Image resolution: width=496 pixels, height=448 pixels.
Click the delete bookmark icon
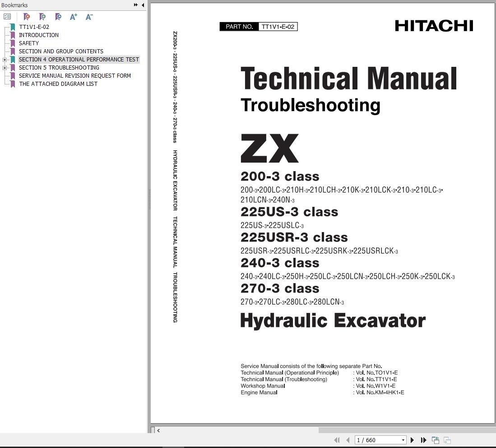click(27, 16)
